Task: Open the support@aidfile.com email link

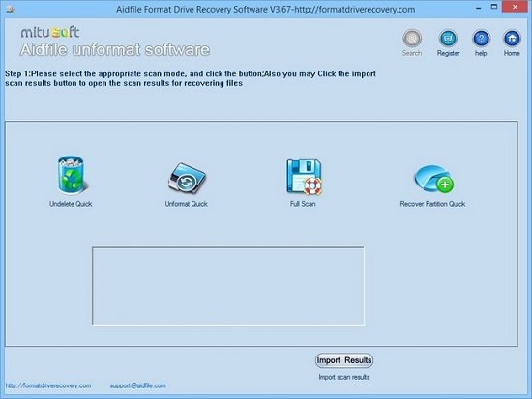Action: click(137, 385)
